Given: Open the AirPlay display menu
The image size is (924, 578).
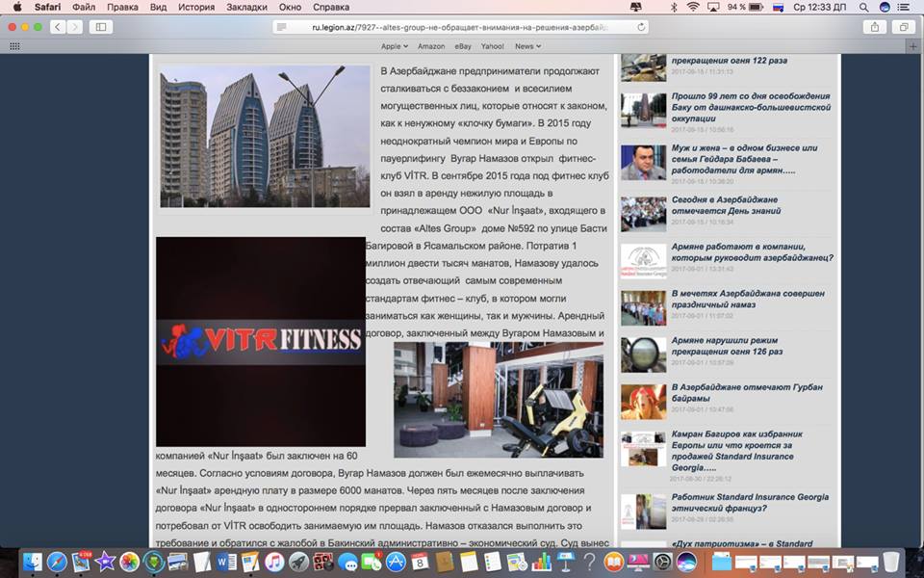Looking at the screenshot, I should pos(713,7).
